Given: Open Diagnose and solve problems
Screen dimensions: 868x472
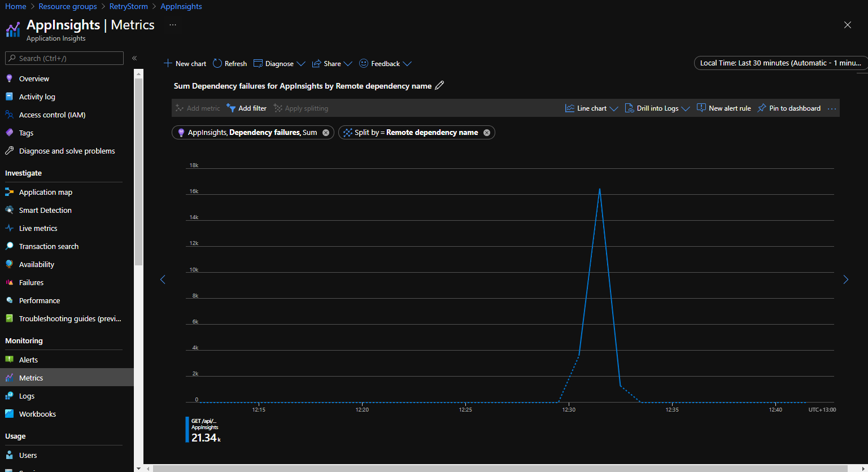Looking at the screenshot, I should click(67, 151).
